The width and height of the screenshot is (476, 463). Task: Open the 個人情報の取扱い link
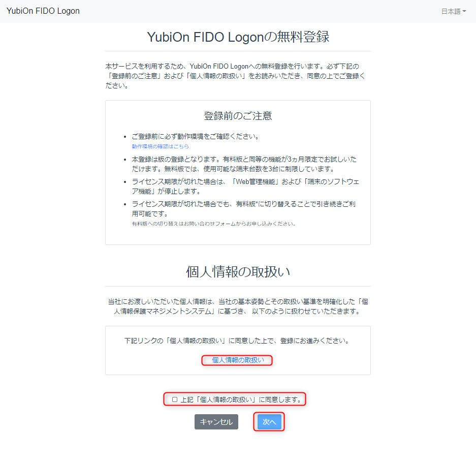point(238,360)
